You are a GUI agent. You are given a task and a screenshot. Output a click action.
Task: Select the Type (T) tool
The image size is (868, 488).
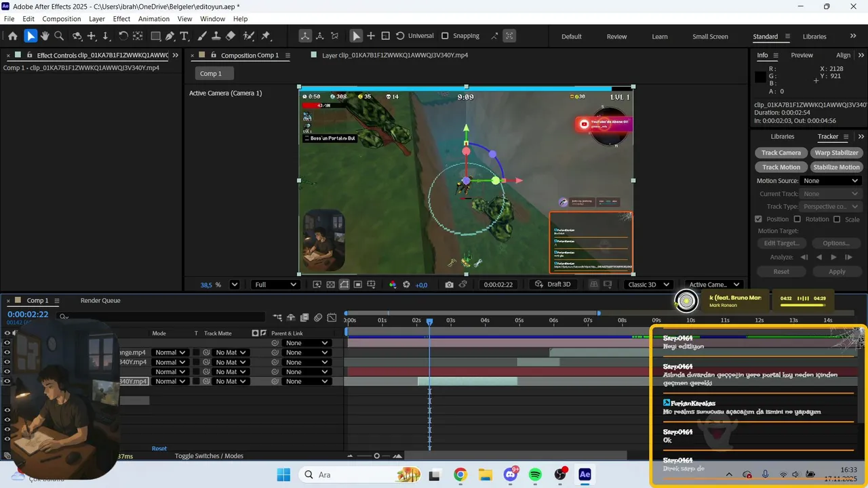point(184,36)
